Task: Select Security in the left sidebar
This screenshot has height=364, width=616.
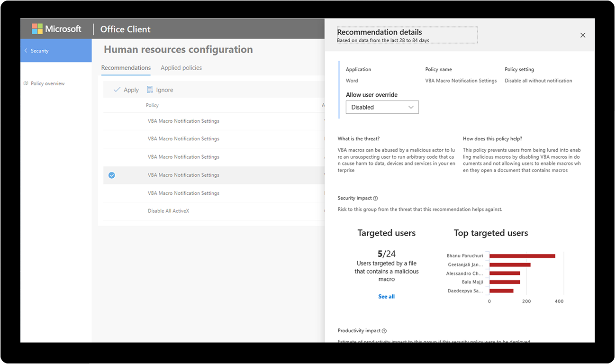Action: coord(40,50)
